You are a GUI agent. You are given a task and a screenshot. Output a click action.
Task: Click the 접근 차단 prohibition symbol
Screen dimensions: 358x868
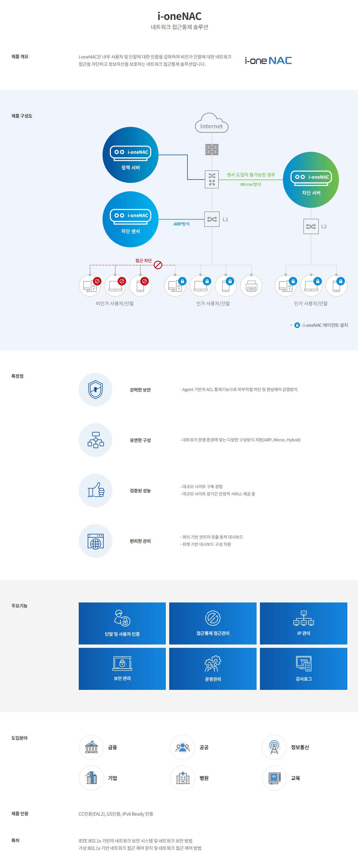tap(158, 265)
